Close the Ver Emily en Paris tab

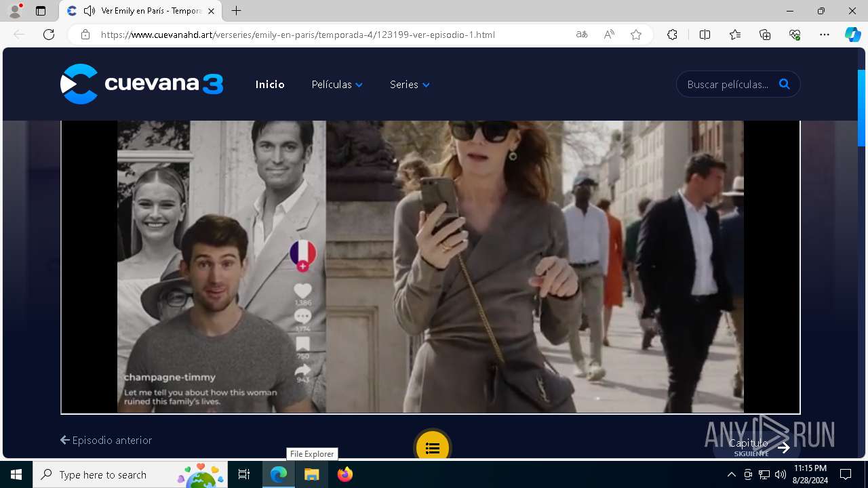coord(212,11)
